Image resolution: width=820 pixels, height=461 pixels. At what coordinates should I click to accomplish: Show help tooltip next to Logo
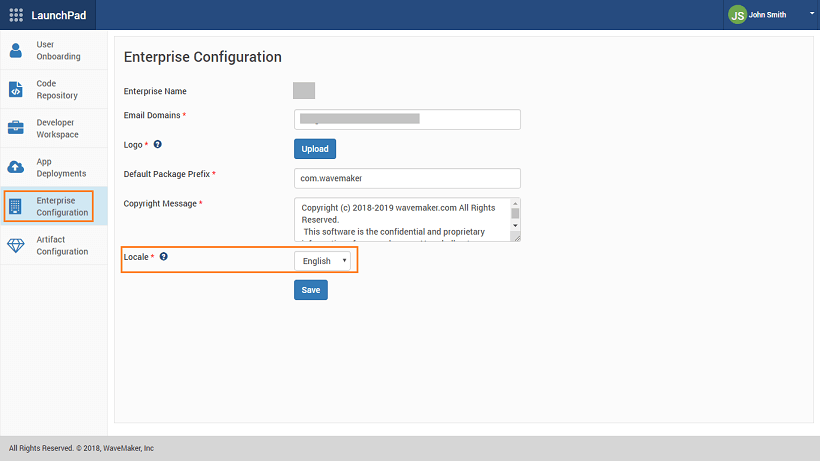pyautogui.click(x=158, y=145)
